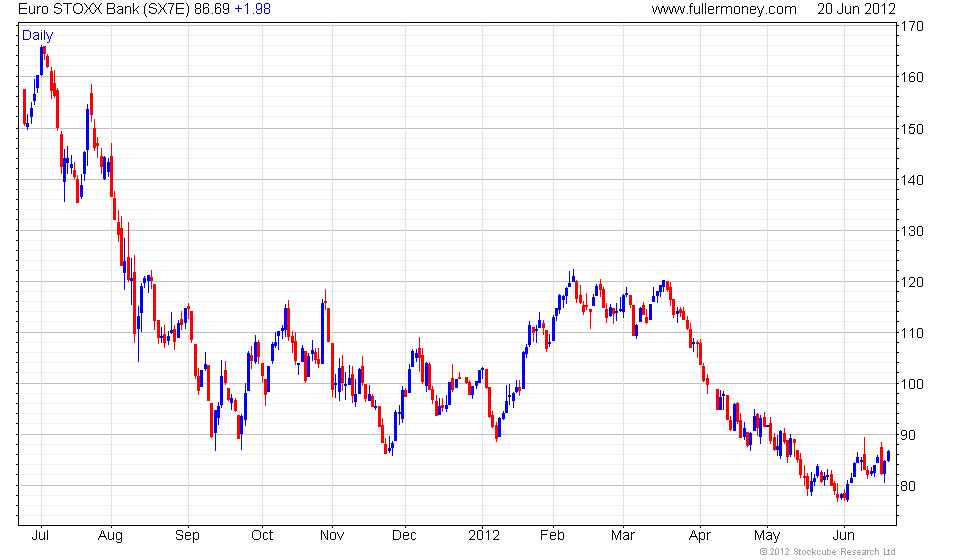
Task: Click the 'Jun' x-axis label
Action: click(844, 536)
